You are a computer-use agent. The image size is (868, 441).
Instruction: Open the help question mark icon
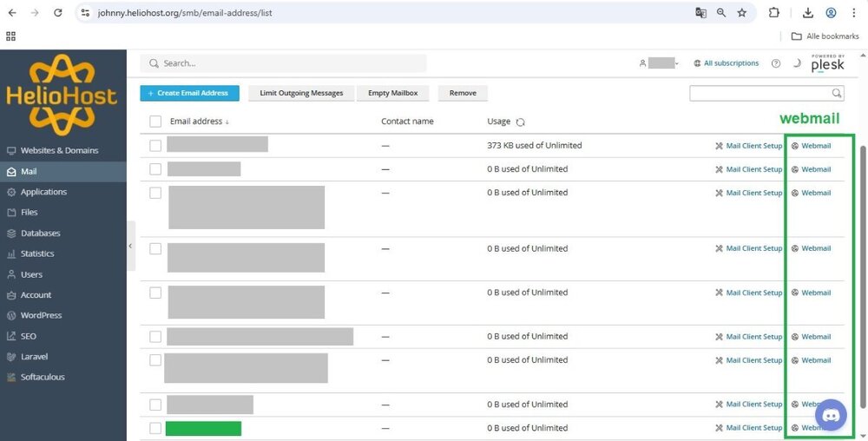[775, 63]
